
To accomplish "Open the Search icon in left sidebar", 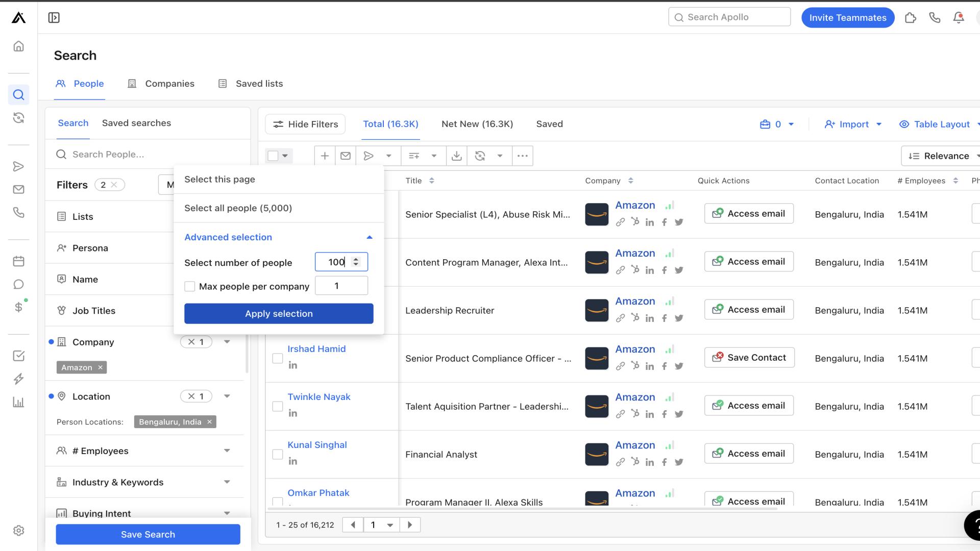I will coord(18,95).
